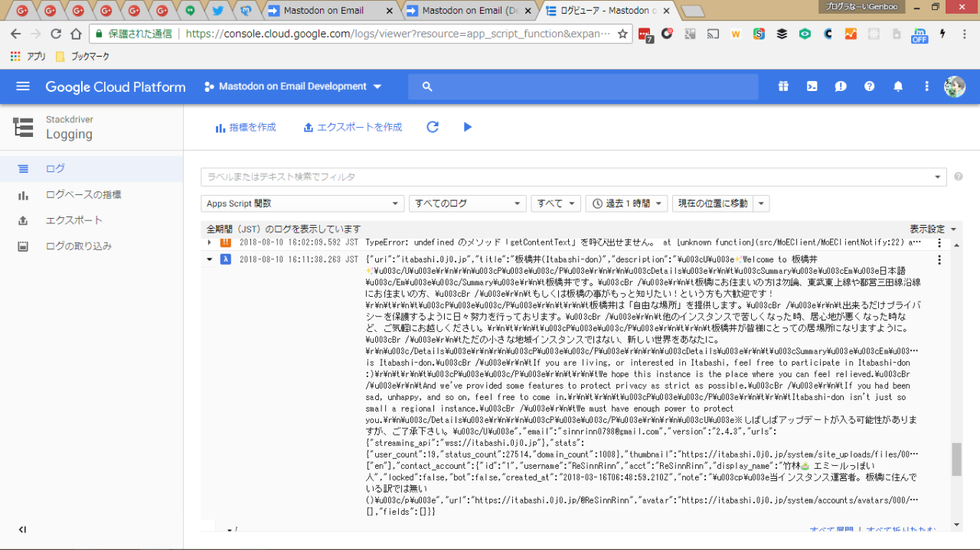Click the refresh logs icon
980x550 pixels.
click(433, 127)
